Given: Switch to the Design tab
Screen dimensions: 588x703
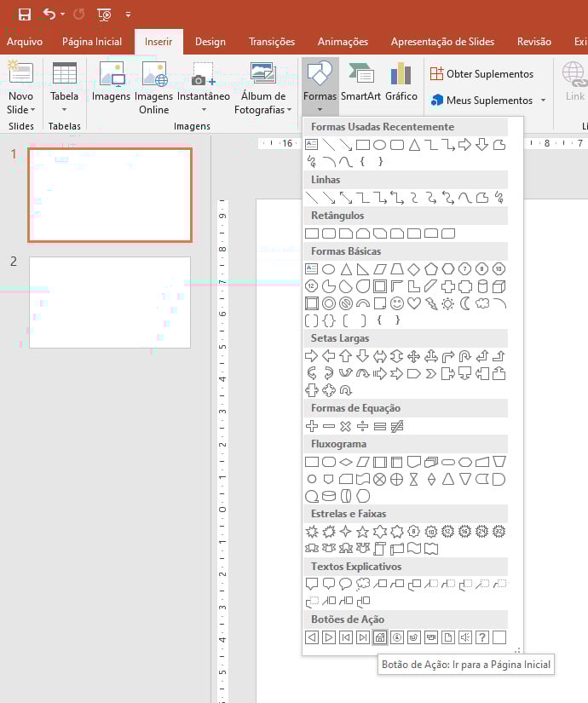Looking at the screenshot, I should [210, 42].
